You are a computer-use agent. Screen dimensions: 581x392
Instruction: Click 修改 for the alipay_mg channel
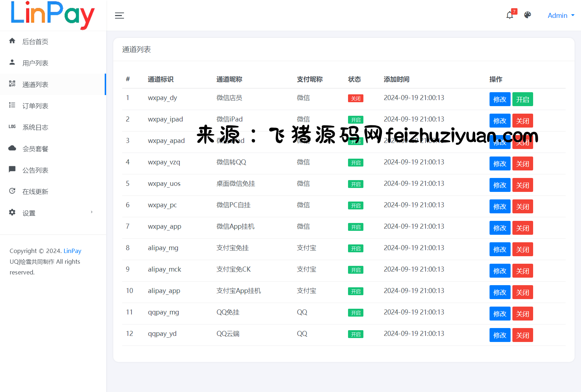tap(500, 249)
